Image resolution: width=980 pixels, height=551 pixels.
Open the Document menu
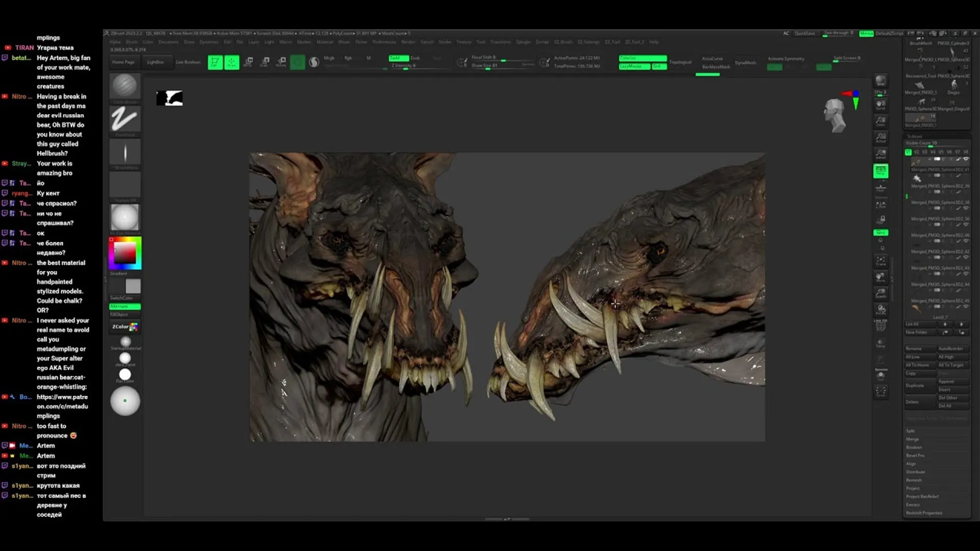(x=168, y=42)
